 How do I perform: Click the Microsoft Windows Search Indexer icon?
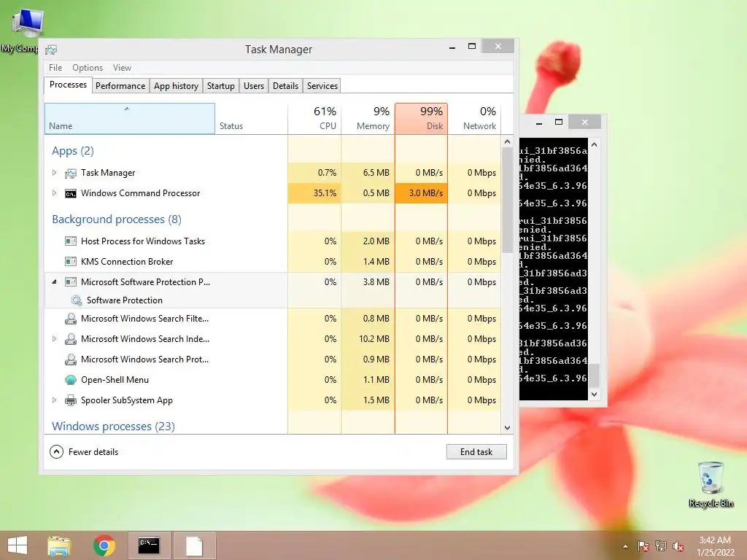tap(71, 339)
